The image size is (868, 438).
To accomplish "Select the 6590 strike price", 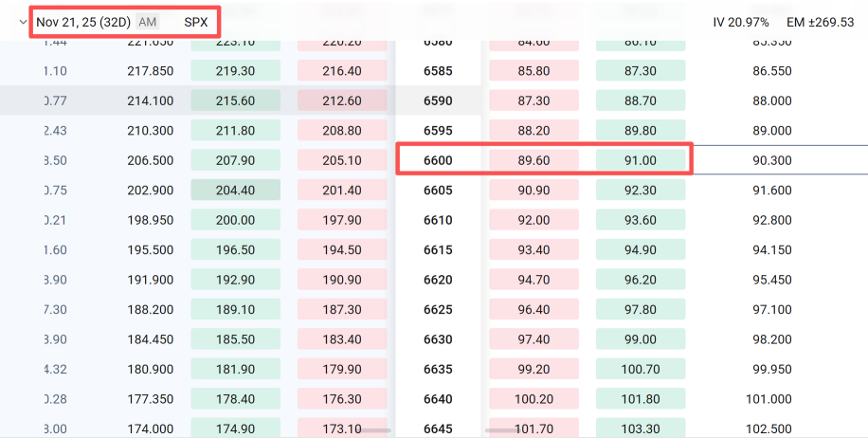I will click(438, 101).
